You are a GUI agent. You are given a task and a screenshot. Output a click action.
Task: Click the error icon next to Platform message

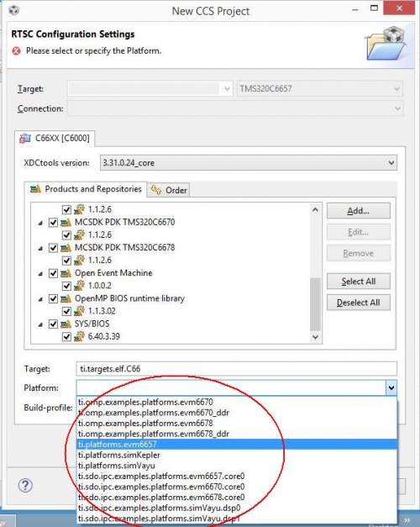coord(16,51)
